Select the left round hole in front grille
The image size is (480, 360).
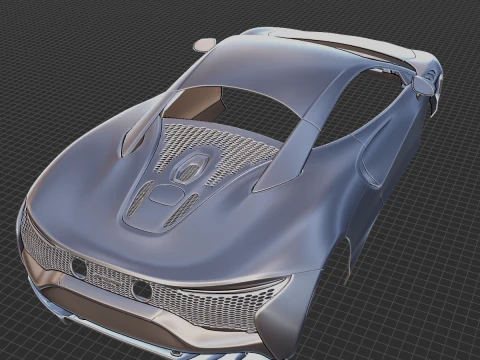[79, 268]
